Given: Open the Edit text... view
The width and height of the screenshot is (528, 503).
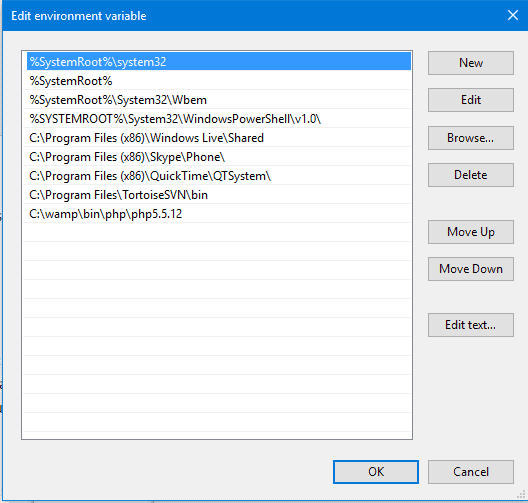Looking at the screenshot, I should coord(470,325).
